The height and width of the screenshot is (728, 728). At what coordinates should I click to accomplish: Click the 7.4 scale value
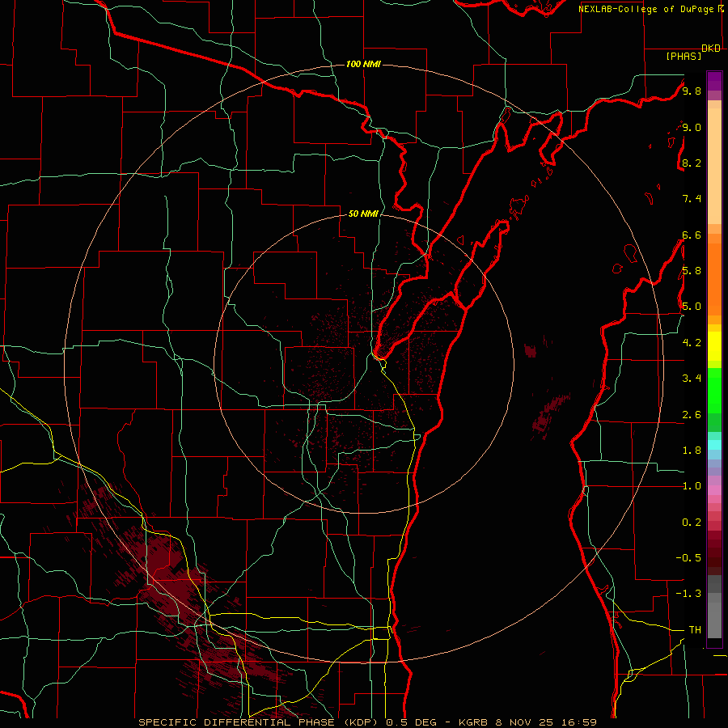point(692,199)
